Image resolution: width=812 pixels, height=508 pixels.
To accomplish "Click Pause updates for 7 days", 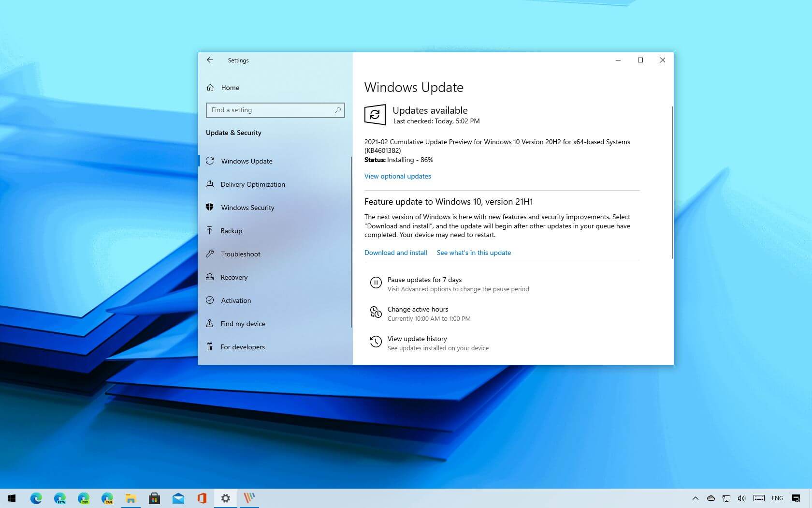I will coord(424,280).
